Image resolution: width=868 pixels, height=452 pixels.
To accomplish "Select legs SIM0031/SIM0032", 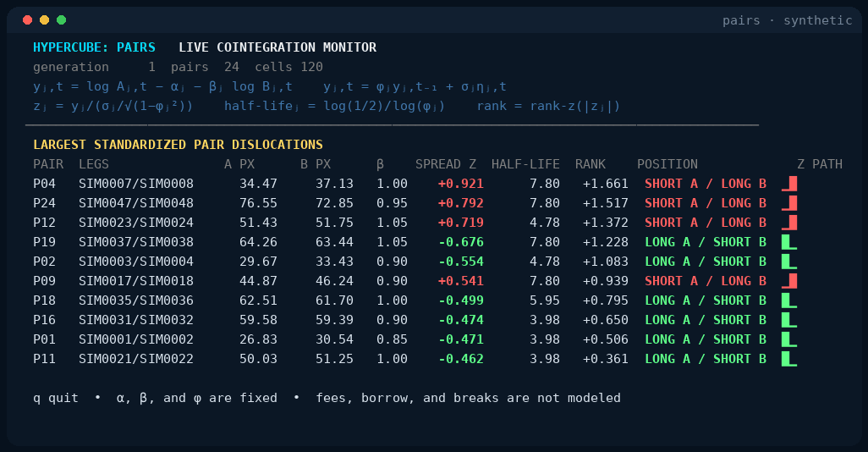I will [136, 320].
